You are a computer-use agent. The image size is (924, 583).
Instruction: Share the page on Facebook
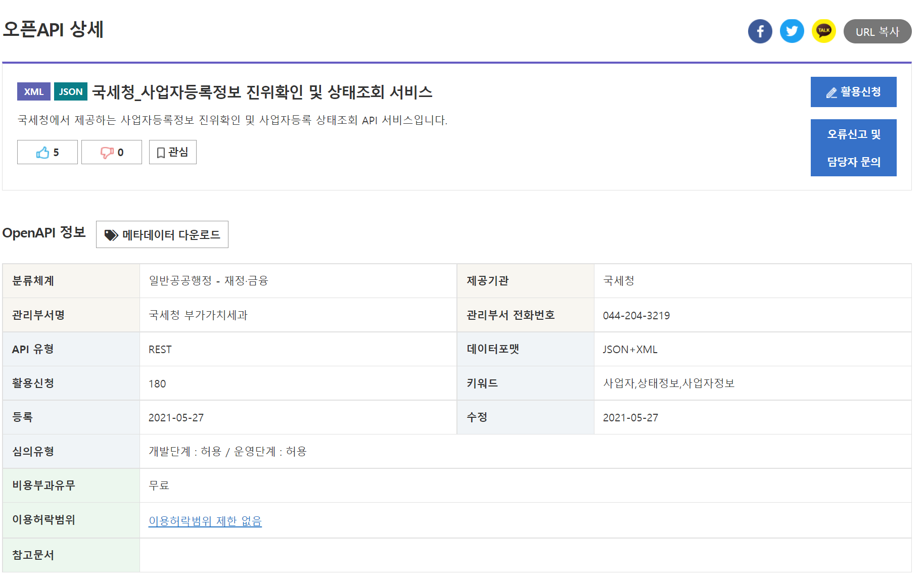coord(760,31)
